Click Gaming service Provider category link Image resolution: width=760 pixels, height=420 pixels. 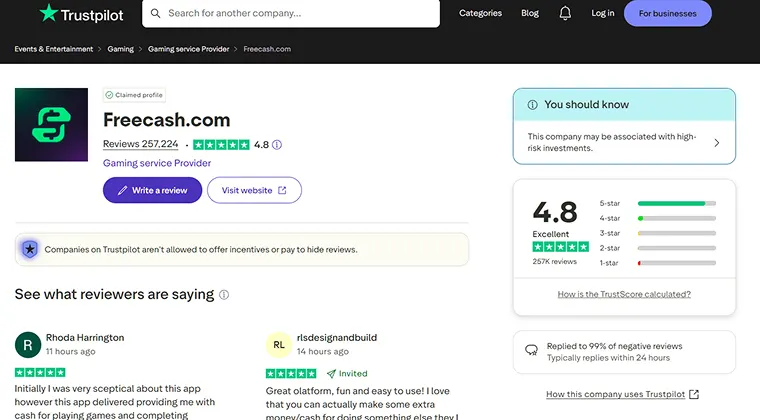tap(157, 163)
